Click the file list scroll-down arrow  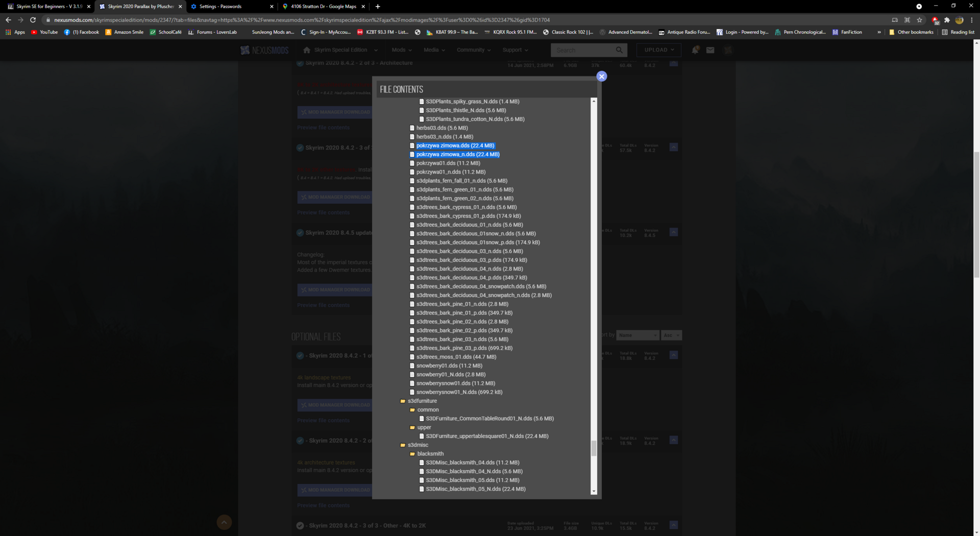[594, 492]
